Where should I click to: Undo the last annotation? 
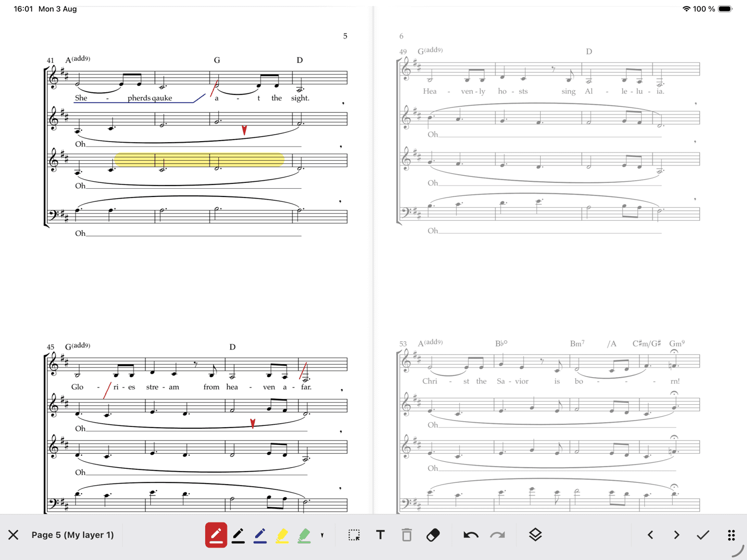[x=471, y=535]
